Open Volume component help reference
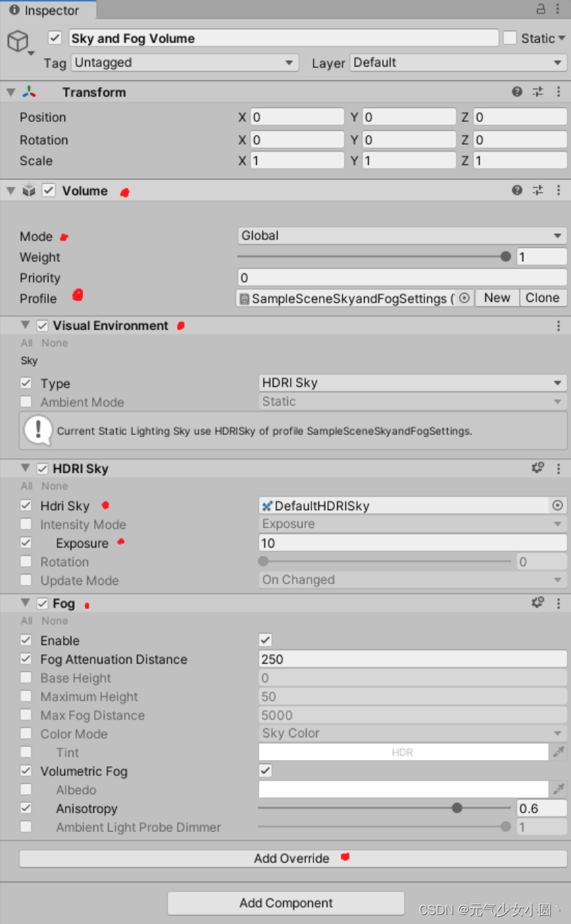The width and height of the screenshot is (571, 924). tap(517, 190)
